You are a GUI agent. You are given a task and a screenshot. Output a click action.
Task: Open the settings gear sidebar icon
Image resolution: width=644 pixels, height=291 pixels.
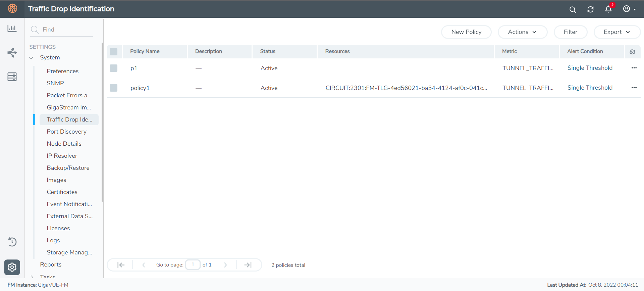pos(12,267)
